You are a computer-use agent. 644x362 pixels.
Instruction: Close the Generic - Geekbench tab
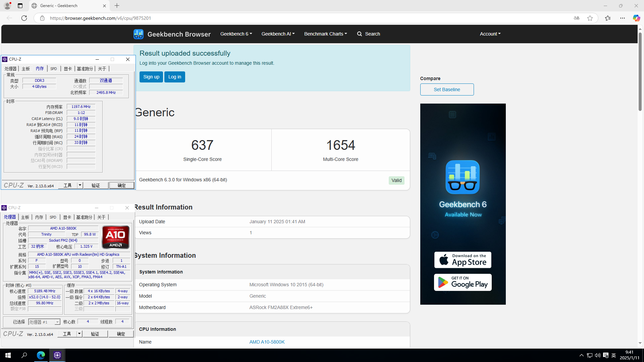point(104,6)
